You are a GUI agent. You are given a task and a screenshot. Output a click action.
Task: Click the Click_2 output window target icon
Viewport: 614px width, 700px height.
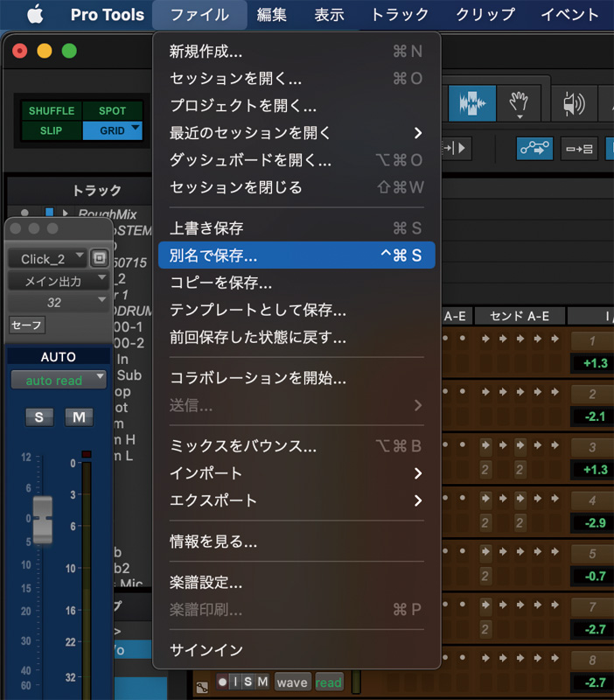[x=100, y=258]
